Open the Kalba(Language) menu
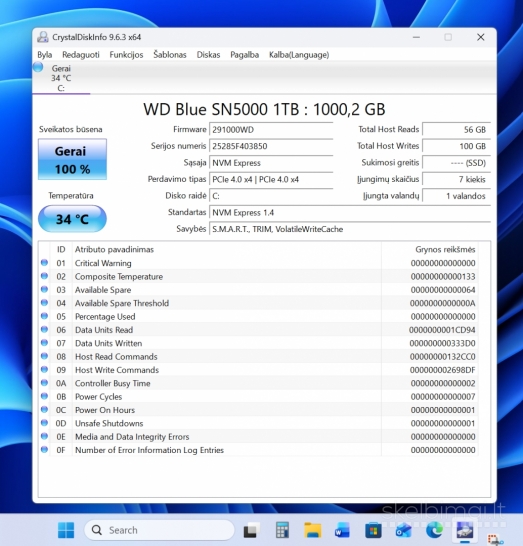This screenshot has height=546, width=523. 299,55
